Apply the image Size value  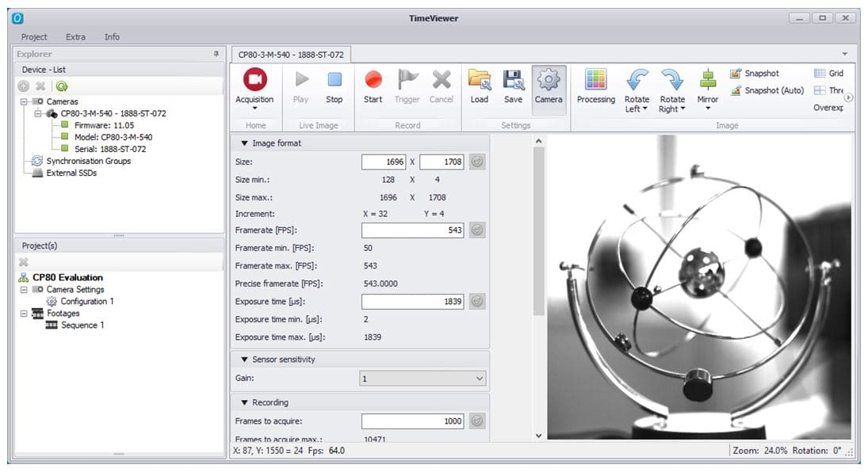(x=477, y=162)
